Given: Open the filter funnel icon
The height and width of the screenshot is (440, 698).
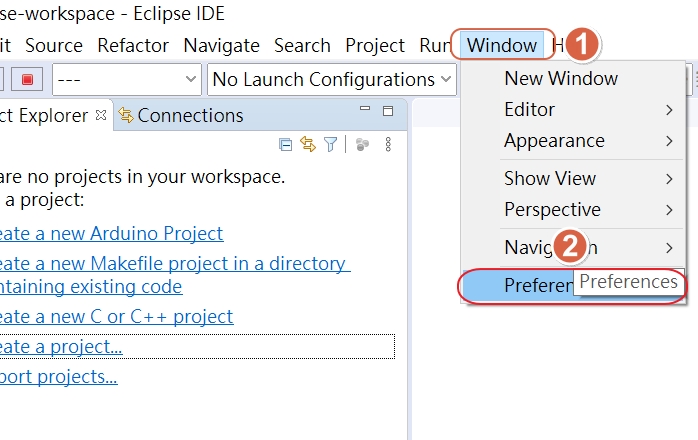Looking at the screenshot, I should [x=330, y=144].
